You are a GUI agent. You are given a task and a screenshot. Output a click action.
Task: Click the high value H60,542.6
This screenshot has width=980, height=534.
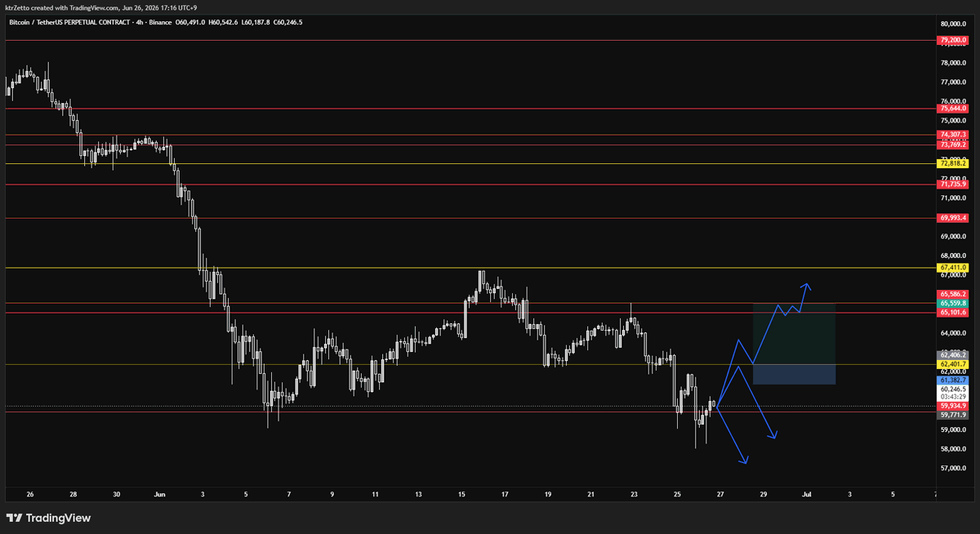pyautogui.click(x=225, y=22)
